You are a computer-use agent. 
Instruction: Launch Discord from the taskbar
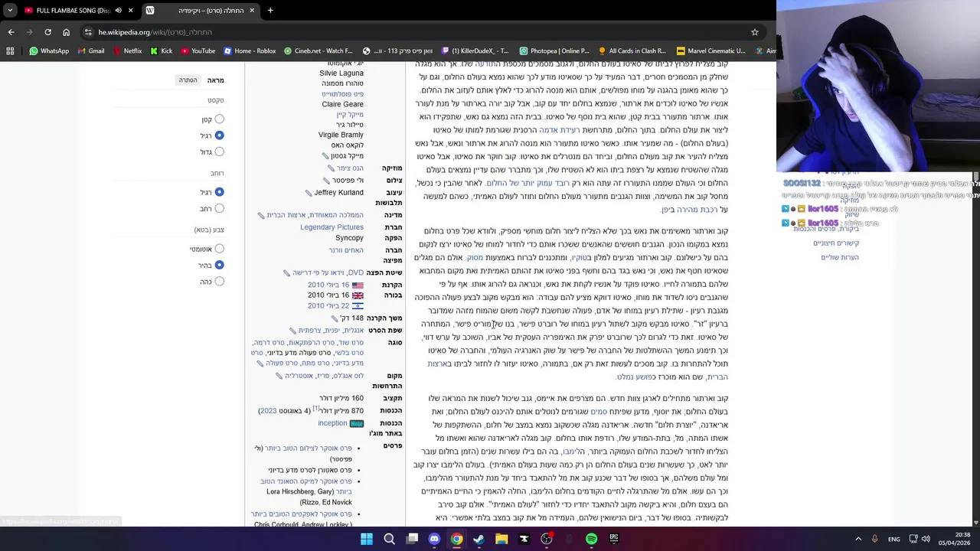click(434, 539)
